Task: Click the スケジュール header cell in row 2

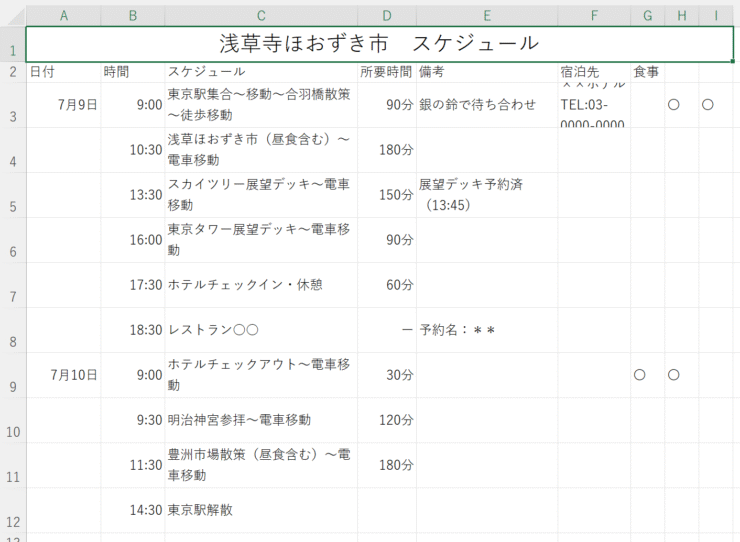Action: point(261,72)
